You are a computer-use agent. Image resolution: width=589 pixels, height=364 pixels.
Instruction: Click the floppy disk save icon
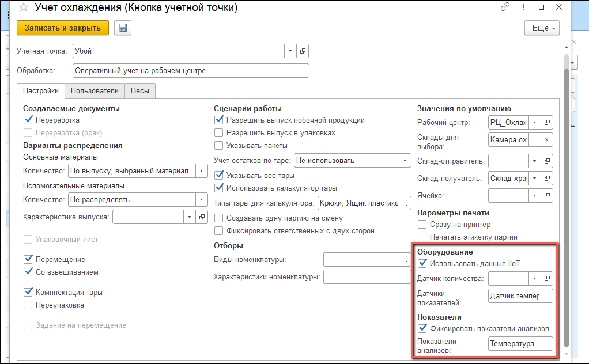point(123,28)
